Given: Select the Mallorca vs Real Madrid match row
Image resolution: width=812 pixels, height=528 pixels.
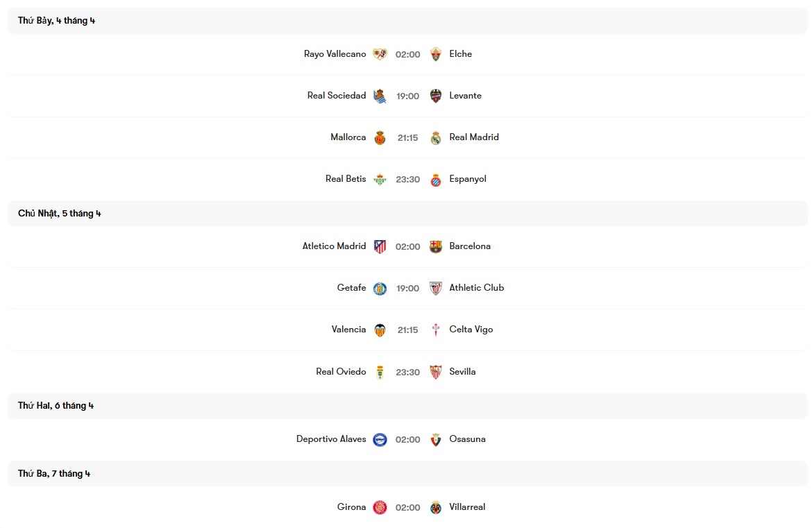Looking at the screenshot, I should pyautogui.click(x=406, y=137).
